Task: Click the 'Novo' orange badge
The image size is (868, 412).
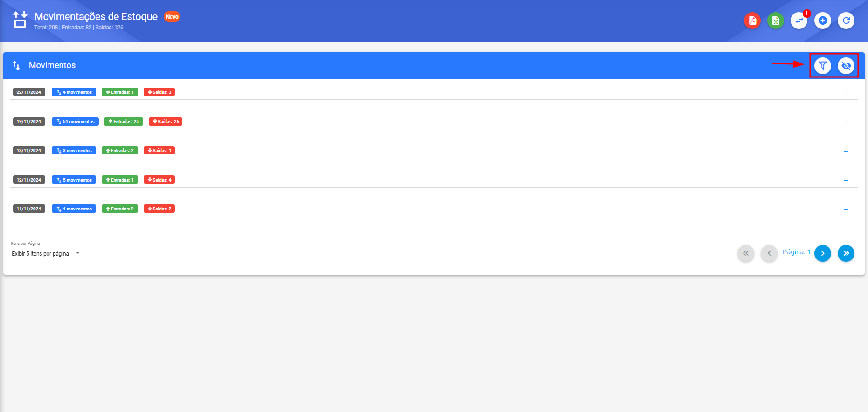Action: tap(172, 17)
